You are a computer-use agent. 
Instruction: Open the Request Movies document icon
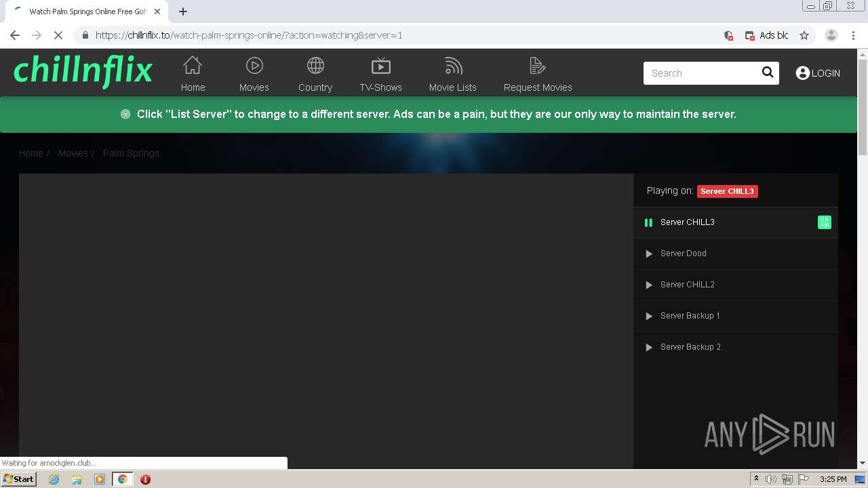(538, 66)
